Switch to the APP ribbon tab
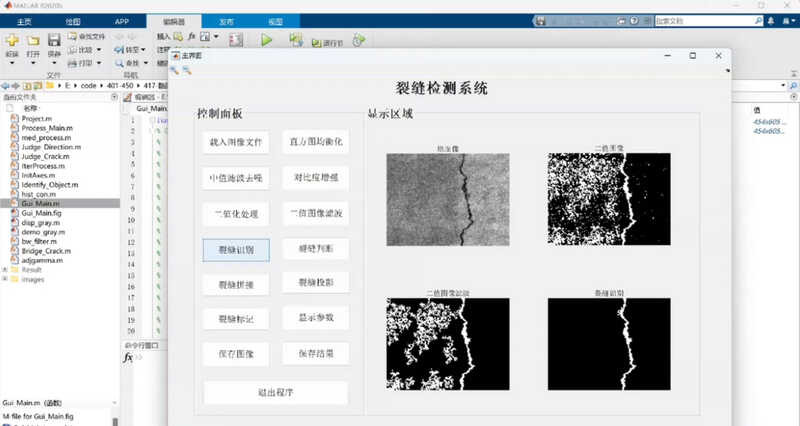This screenshot has width=800, height=426. (x=121, y=20)
